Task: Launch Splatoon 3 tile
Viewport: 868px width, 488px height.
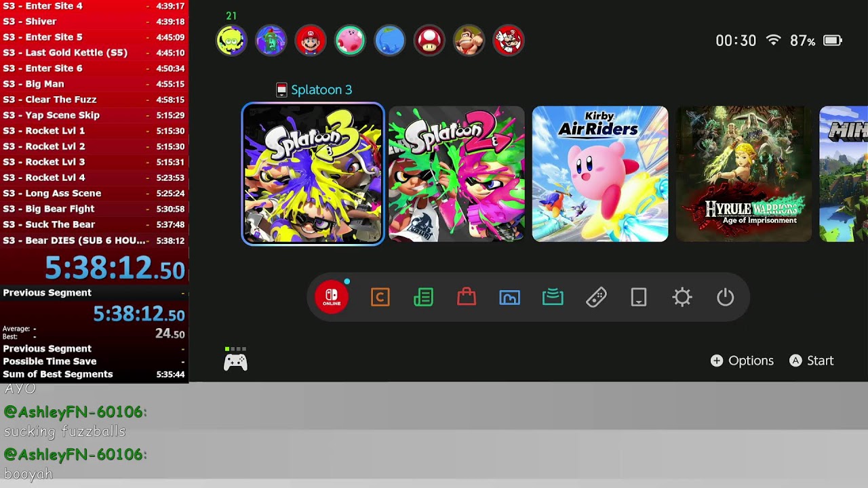Action: pos(313,174)
